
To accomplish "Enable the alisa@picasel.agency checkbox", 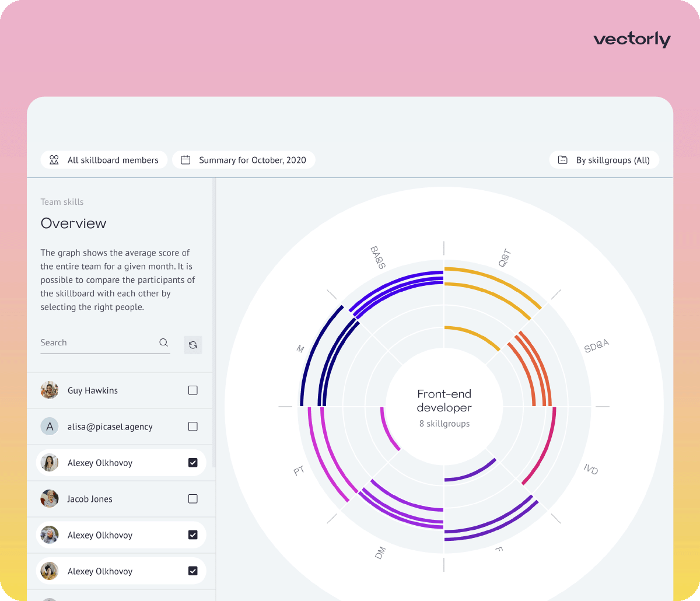I will [x=193, y=427].
